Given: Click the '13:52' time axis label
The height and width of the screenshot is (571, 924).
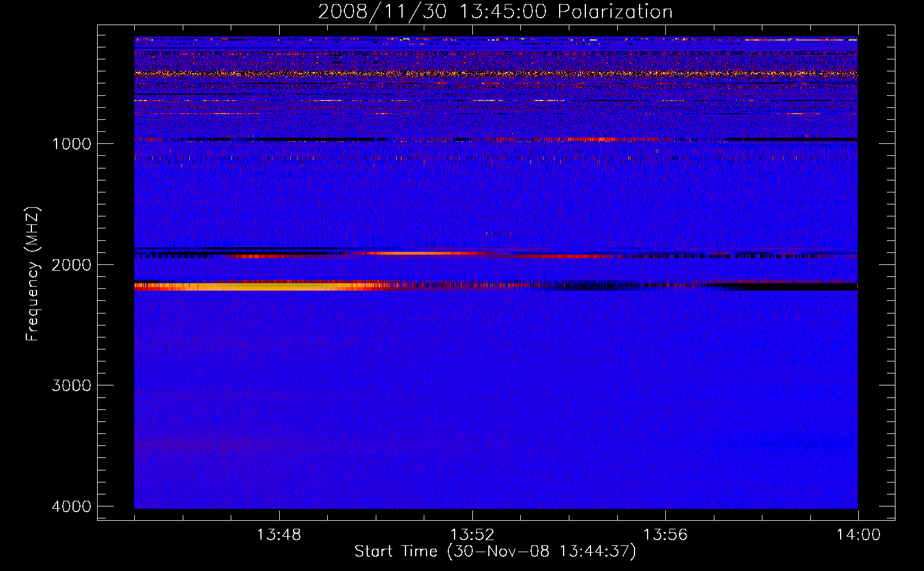Looking at the screenshot, I should click(472, 535).
